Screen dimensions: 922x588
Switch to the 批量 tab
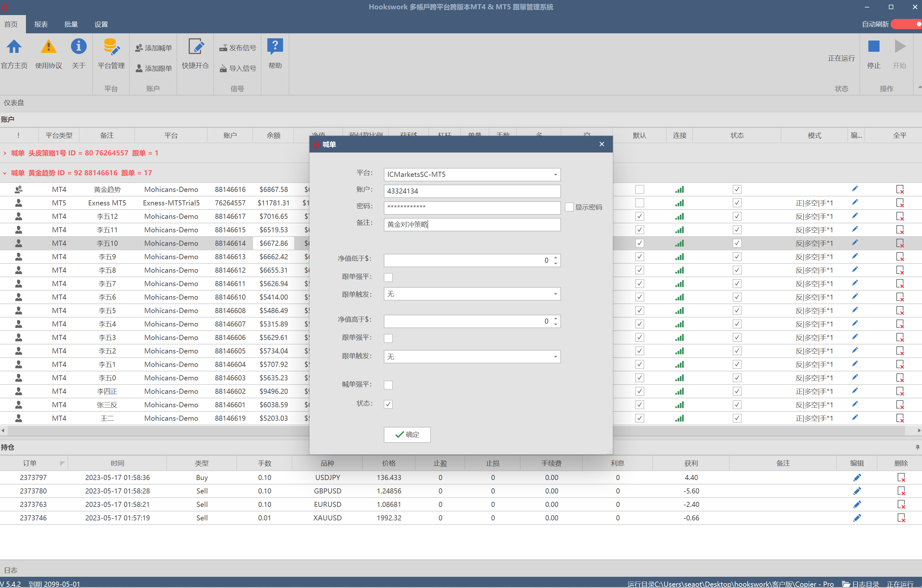tap(71, 24)
